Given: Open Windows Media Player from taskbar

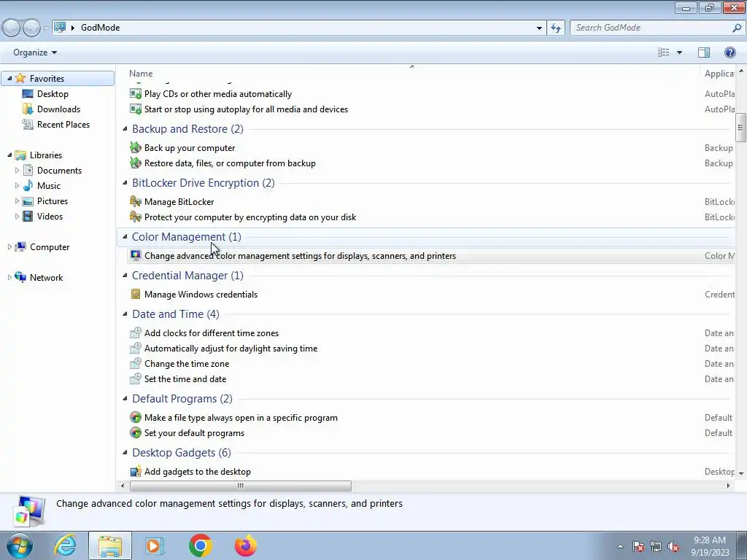Looking at the screenshot, I should (155, 545).
